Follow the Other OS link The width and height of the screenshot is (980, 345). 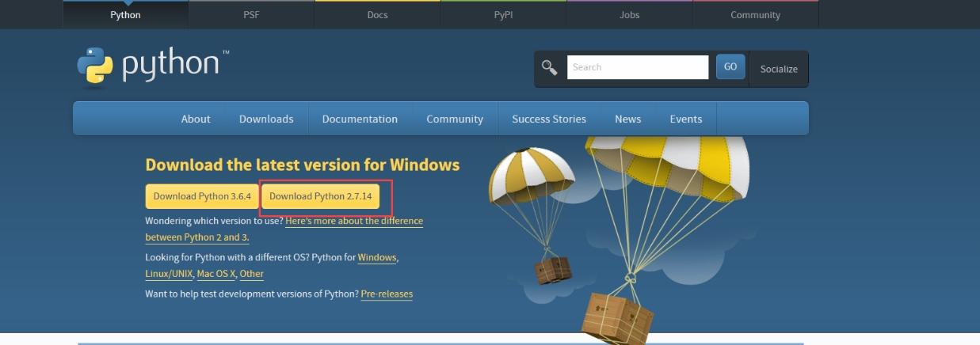click(x=252, y=274)
